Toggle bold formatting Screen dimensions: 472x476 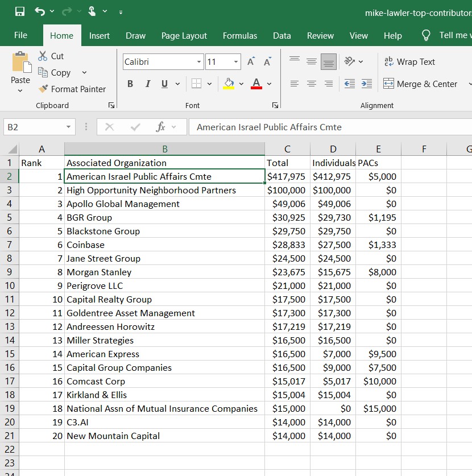pyautogui.click(x=130, y=84)
